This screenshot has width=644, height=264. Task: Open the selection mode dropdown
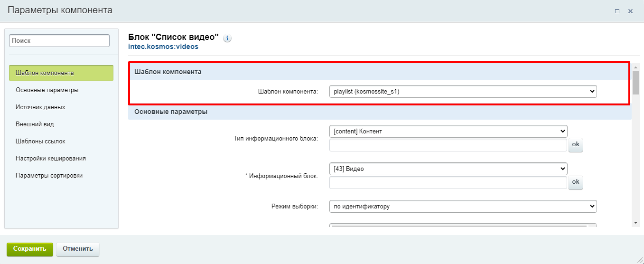(x=463, y=206)
